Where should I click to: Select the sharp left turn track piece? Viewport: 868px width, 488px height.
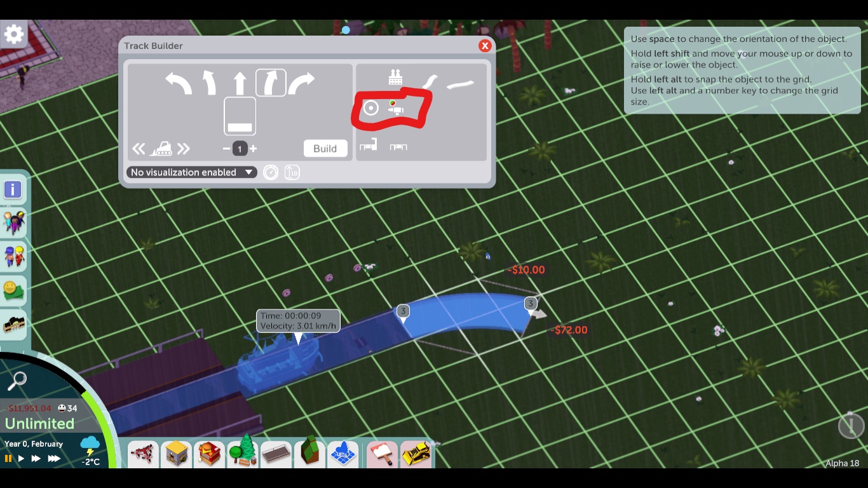point(179,83)
